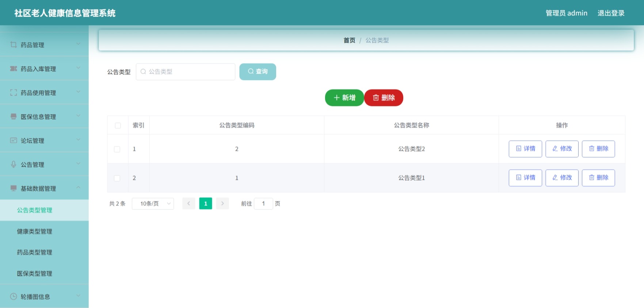Click the 药品入库管理 sidebar icon

(14, 69)
